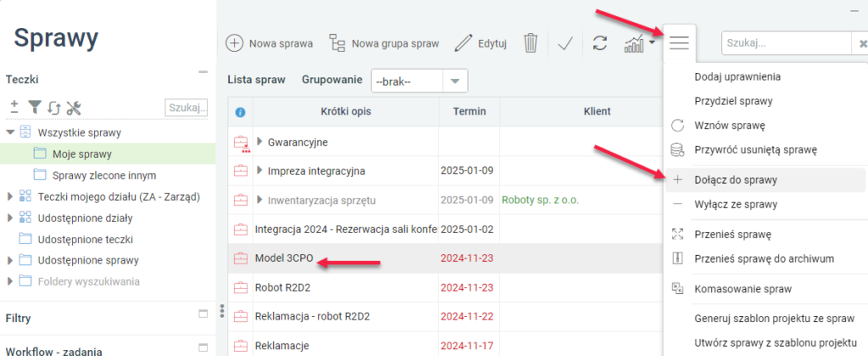Screen dimensions: 868x356
Task: Choose Dołącz do sprawy from menu
Action: (765, 180)
